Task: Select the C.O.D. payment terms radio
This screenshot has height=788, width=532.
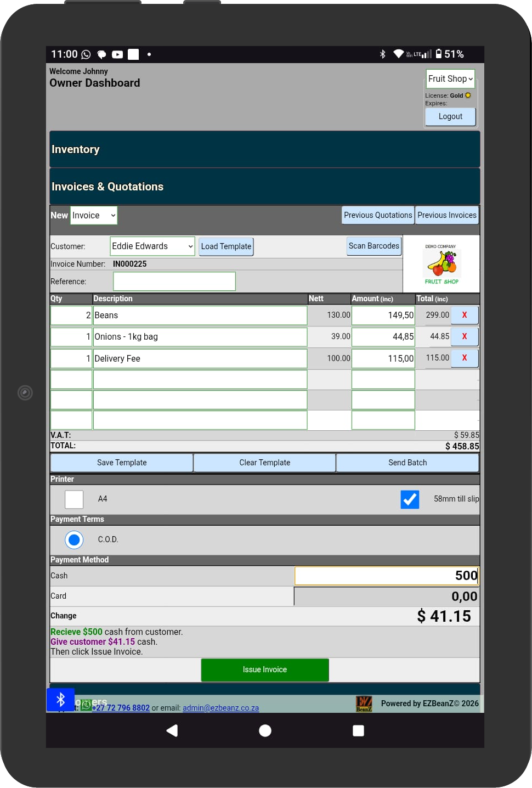Action: point(74,540)
